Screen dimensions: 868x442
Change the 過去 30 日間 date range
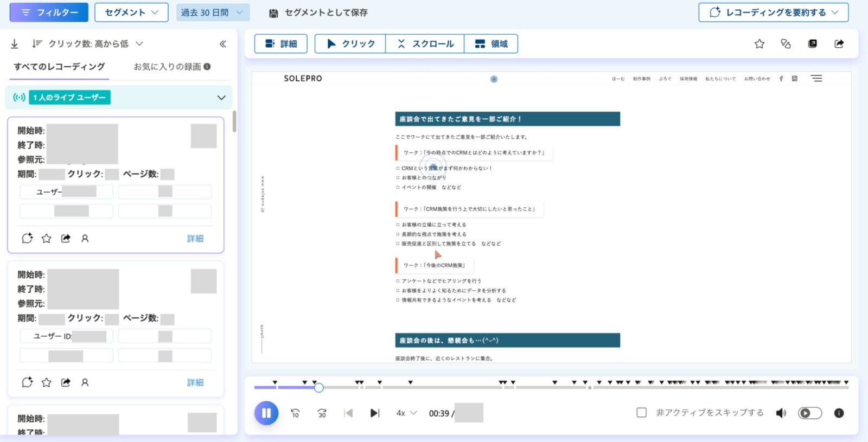[x=213, y=12]
